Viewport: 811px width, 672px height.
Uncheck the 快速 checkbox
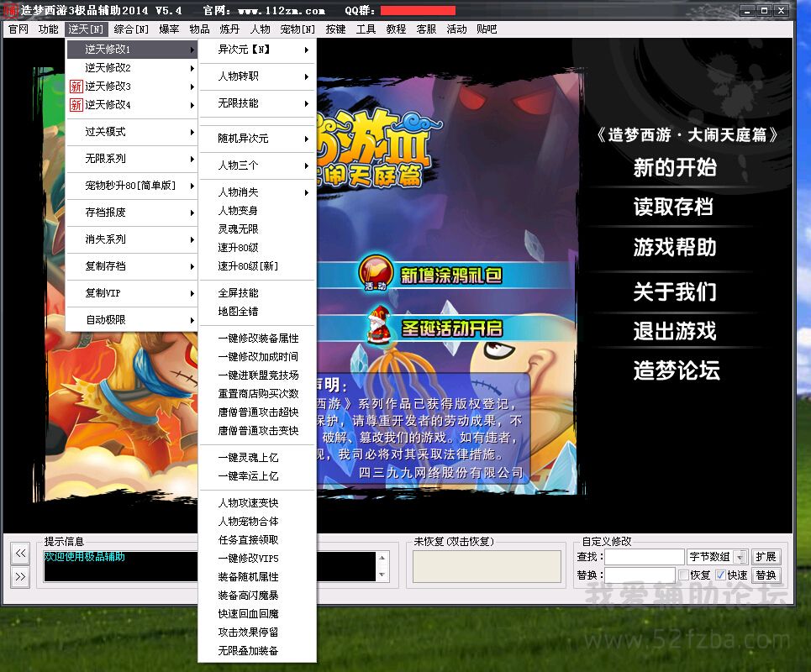(x=720, y=575)
